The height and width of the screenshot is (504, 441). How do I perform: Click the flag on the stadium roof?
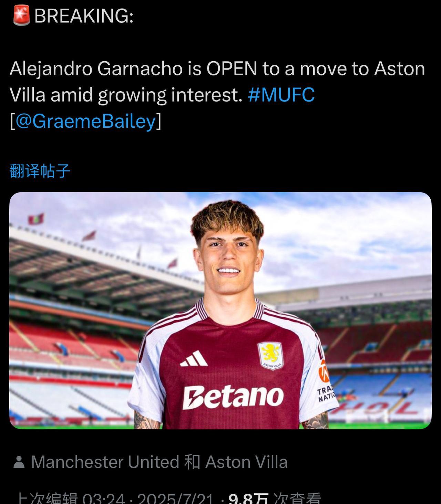coord(36,219)
